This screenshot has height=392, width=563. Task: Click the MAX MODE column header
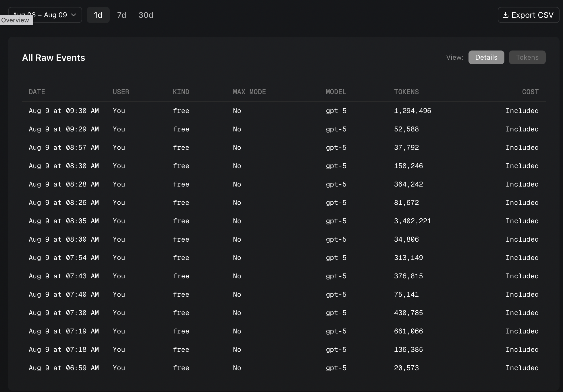click(x=249, y=92)
